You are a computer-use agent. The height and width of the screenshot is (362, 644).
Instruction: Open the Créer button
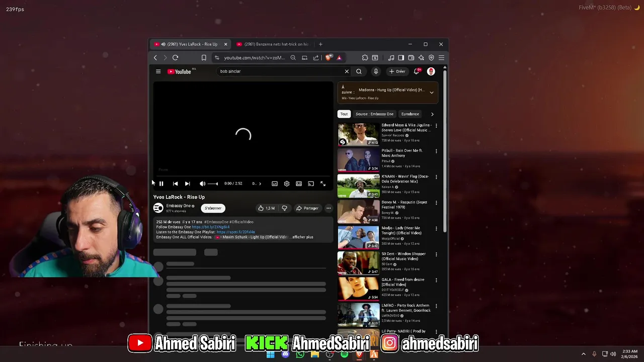click(x=397, y=71)
